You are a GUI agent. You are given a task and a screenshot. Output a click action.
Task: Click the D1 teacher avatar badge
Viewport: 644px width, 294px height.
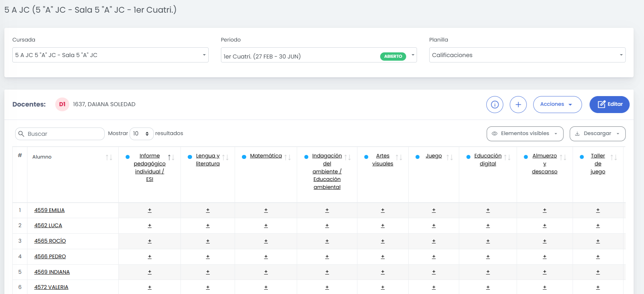[62, 104]
